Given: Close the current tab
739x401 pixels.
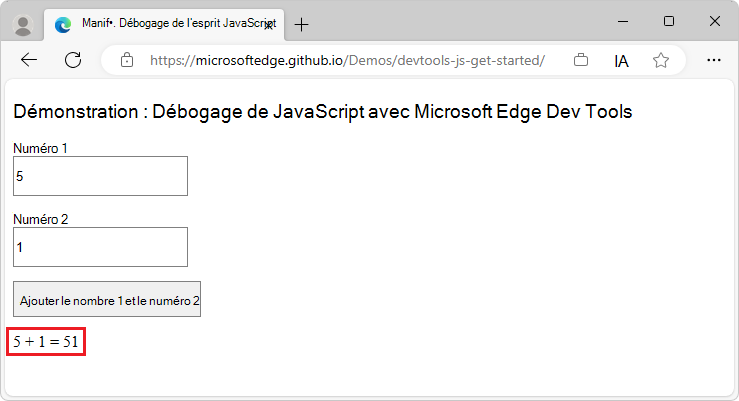Looking at the screenshot, I should (269, 26).
